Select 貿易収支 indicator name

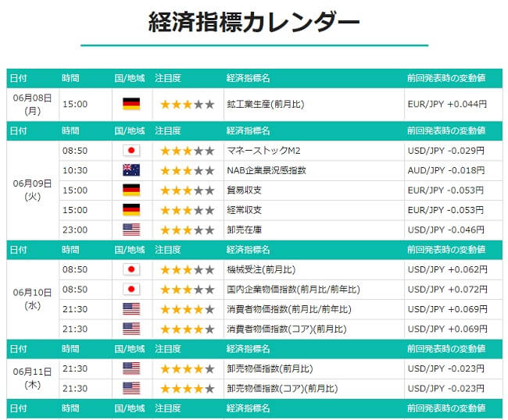click(x=244, y=190)
